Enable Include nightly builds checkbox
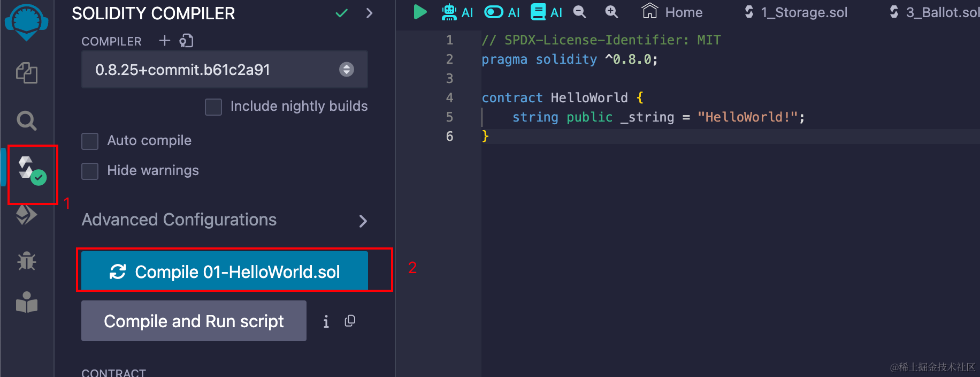Screen dimensions: 980x377 (x=213, y=107)
